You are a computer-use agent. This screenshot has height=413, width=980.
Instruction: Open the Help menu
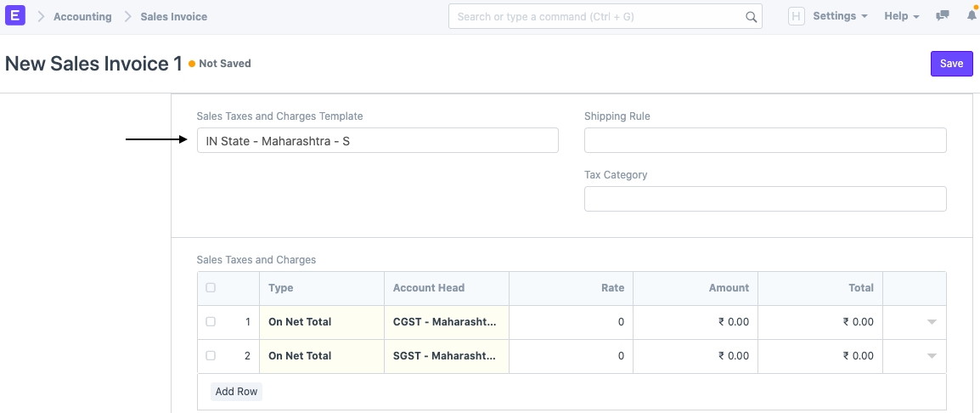coord(901,16)
